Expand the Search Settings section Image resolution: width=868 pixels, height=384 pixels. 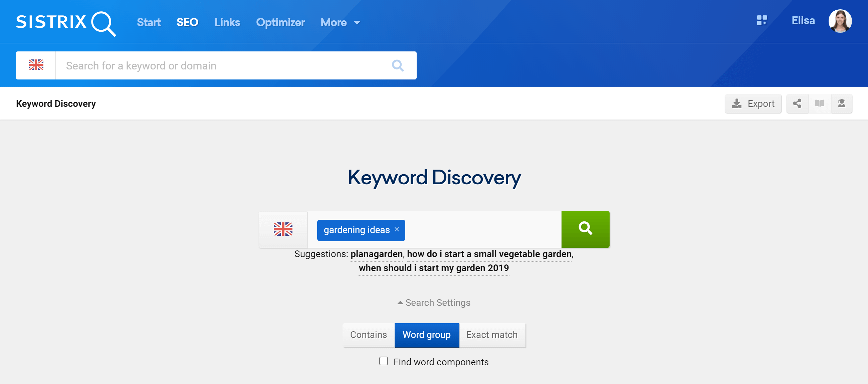[x=434, y=302]
